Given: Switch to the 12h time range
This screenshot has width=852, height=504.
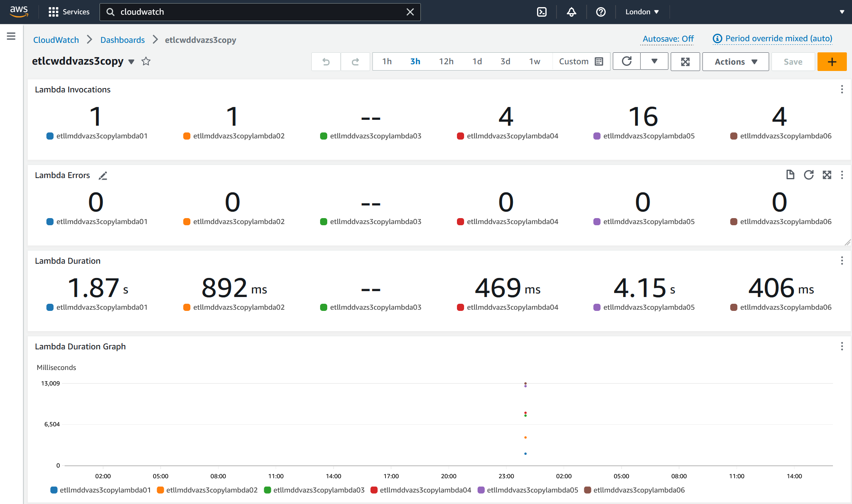Looking at the screenshot, I should point(446,61).
